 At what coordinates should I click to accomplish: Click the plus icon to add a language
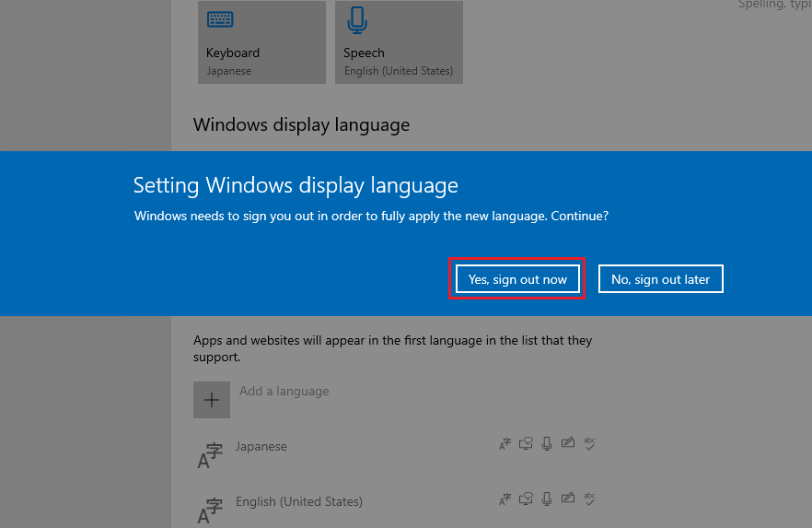[212, 400]
